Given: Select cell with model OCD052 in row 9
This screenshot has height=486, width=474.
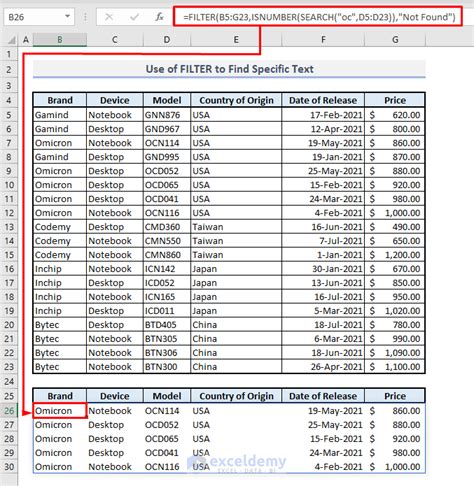Looking at the screenshot, I should pos(167,171).
